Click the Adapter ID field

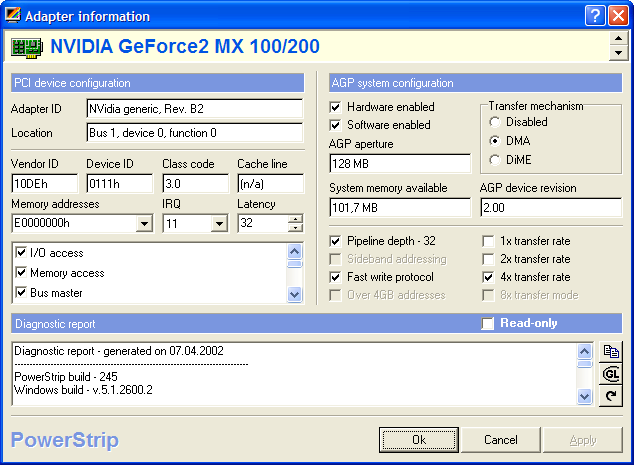pyautogui.click(x=194, y=109)
